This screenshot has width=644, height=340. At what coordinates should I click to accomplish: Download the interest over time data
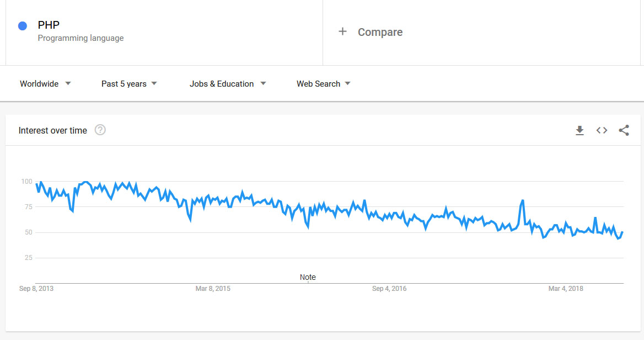(579, 131)
